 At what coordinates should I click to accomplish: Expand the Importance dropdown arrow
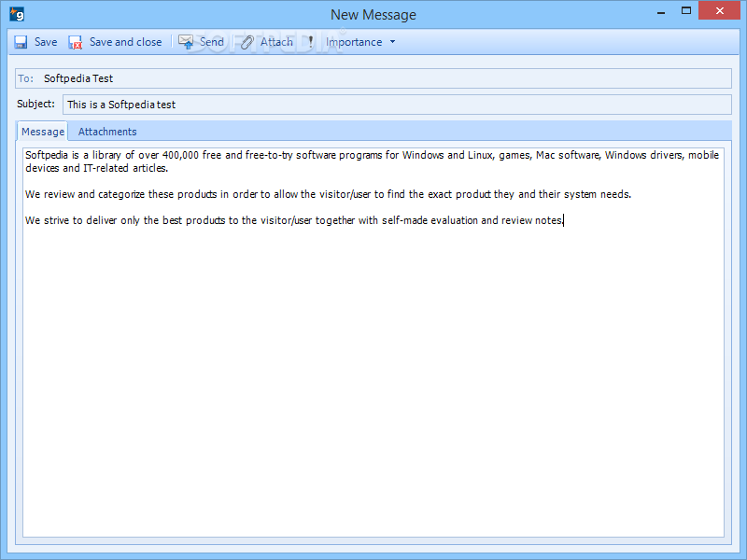point(392,42)
